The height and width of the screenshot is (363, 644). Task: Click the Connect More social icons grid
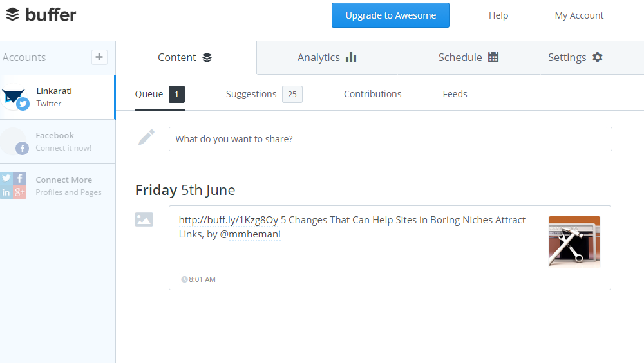[13, 185]
